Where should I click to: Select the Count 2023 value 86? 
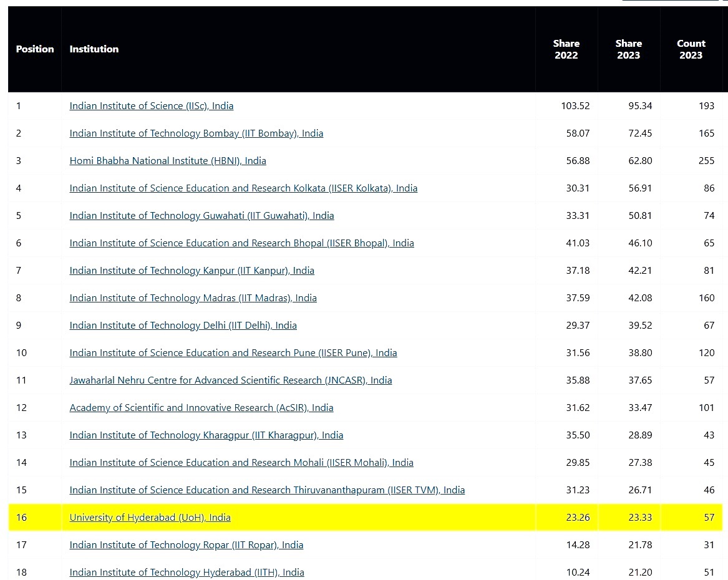tap(709, 188)
